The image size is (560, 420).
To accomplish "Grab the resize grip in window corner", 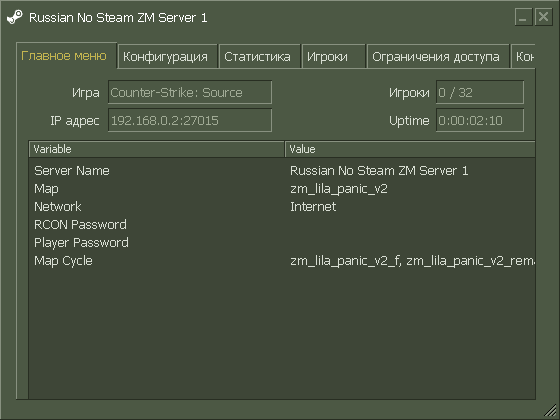I will pyautogui.click(x=550, y=410).
